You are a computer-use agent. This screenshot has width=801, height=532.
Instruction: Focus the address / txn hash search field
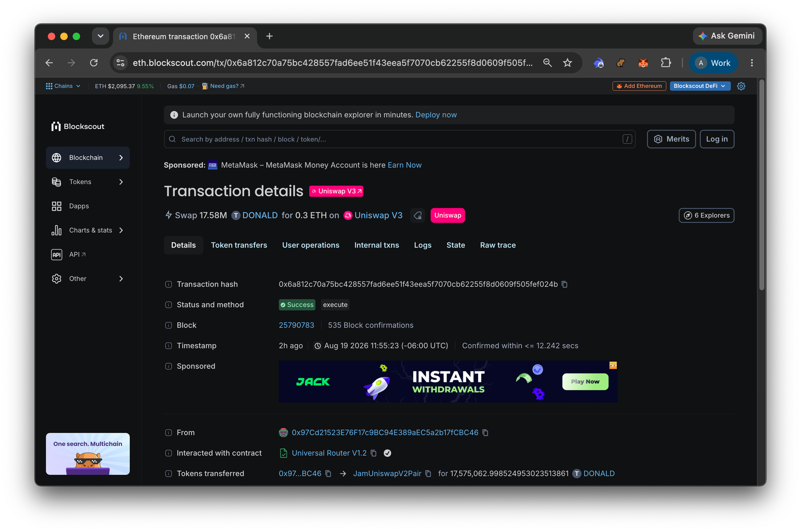coord(399,139)
